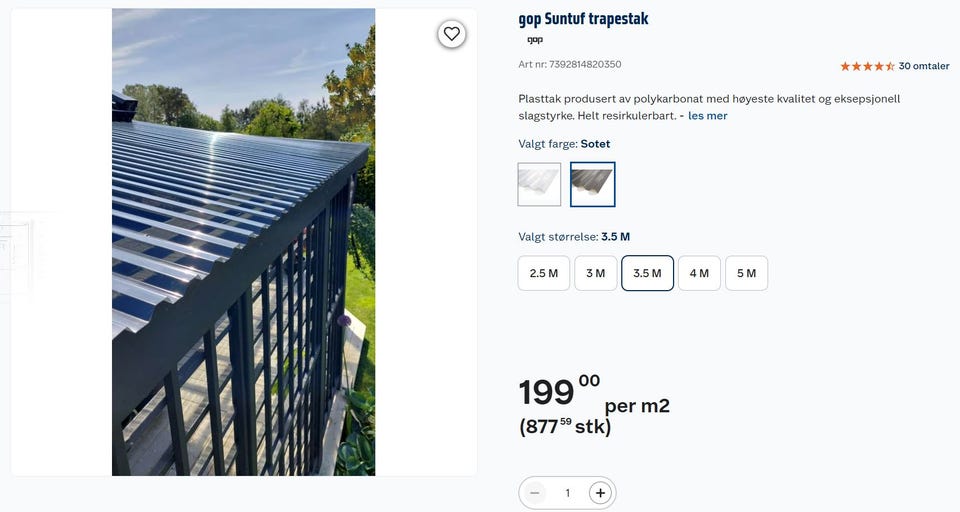Open the 30 omtaler reviews link
The height and width of the screenshot is (512, 960).
tap(924, 66)
